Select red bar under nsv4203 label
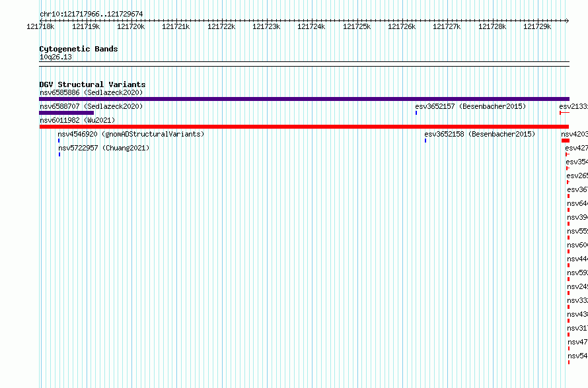The height and width of the screenshot is (388, 588). (566, 141)
